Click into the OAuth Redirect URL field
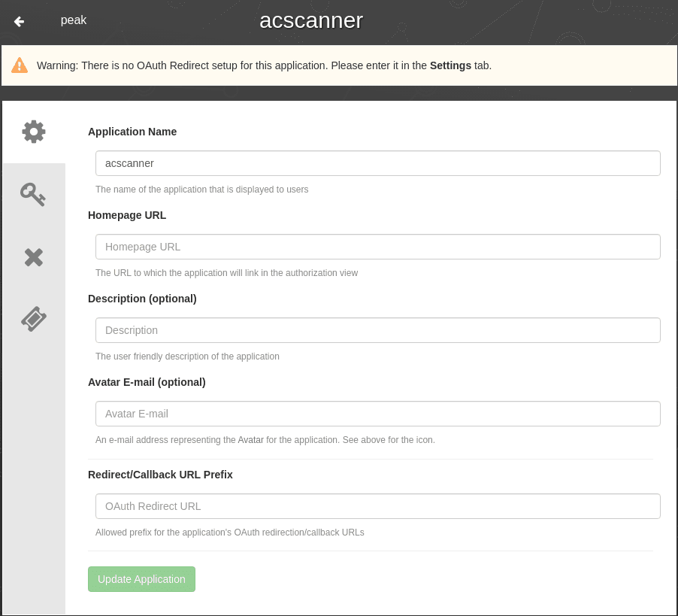This screenshot has height=616, width=678. click(377, 506)
